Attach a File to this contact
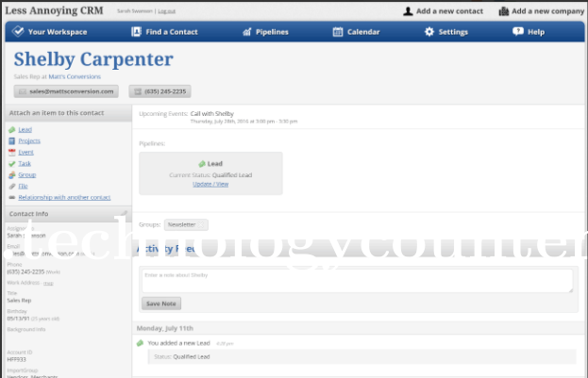This screenshot has width=588, height=378. pyautogui.click(x=23, y=186)
